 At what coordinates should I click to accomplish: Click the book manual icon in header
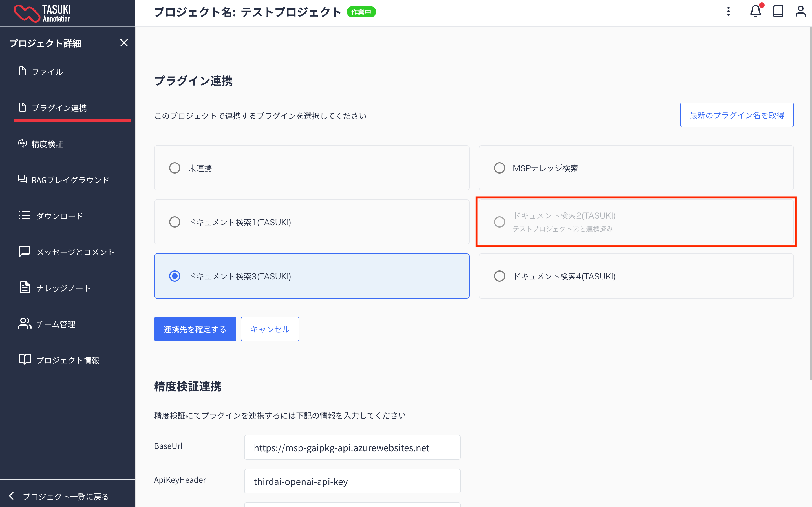pyautogui.click(x=778, y=12)
